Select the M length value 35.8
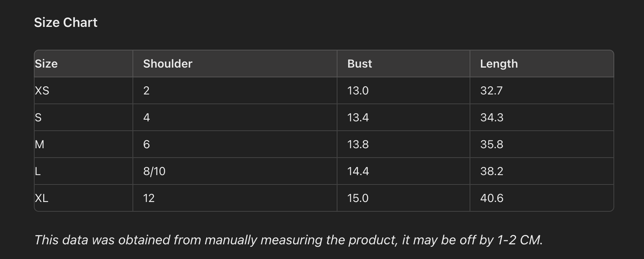 pos(492,144)
